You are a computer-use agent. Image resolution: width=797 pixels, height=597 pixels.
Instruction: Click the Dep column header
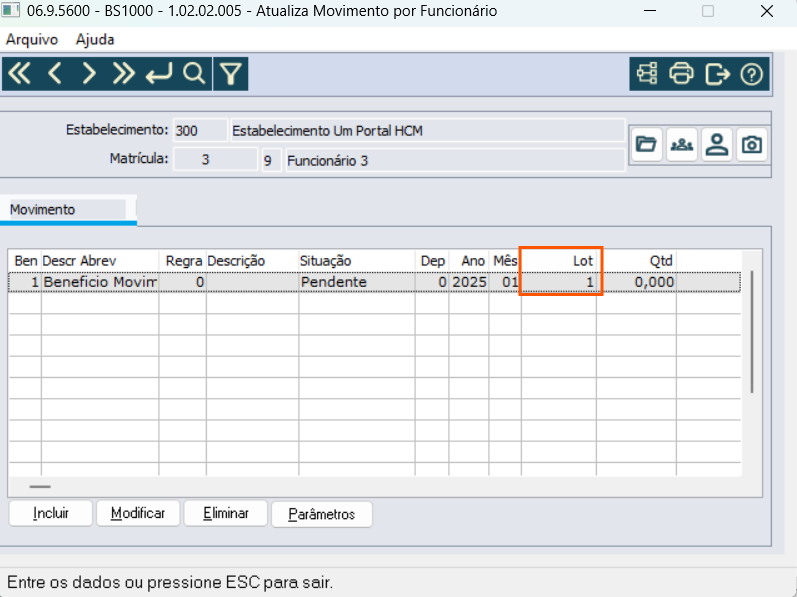click(432, 261)
